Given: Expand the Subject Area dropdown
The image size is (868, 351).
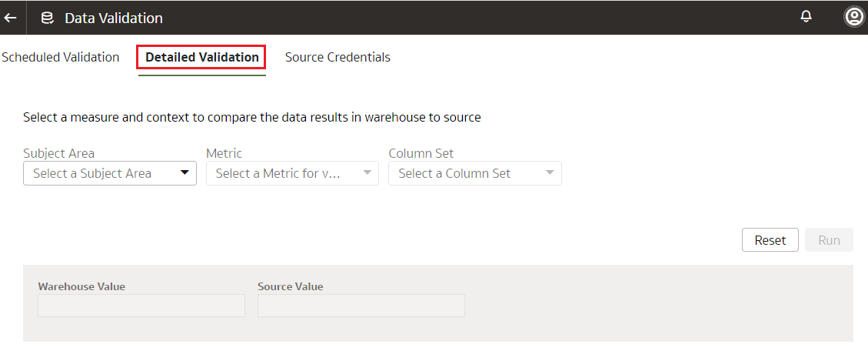Looking at the screenshot, I should [x=110, y=173].
